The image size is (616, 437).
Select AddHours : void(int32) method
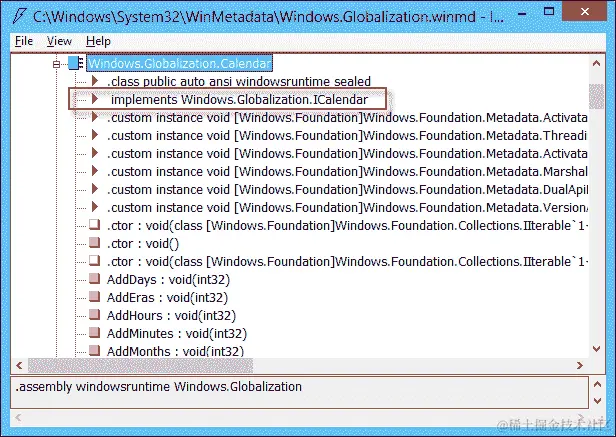(x=171, y=316)
